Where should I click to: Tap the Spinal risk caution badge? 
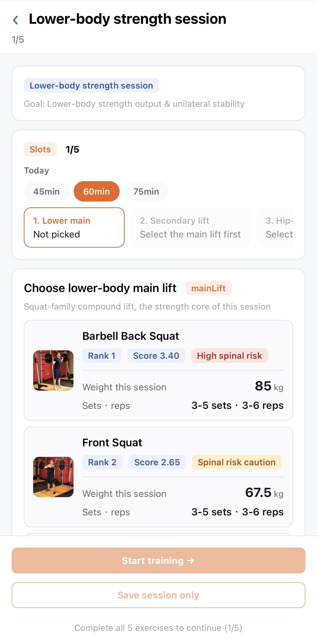(x=237, y=462)
